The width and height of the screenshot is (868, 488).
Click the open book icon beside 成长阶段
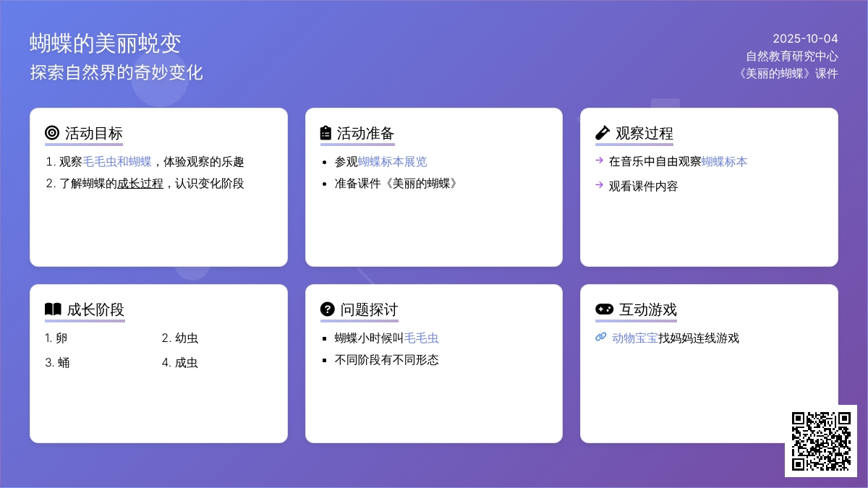pyautogui.click(x=53, y=309)
